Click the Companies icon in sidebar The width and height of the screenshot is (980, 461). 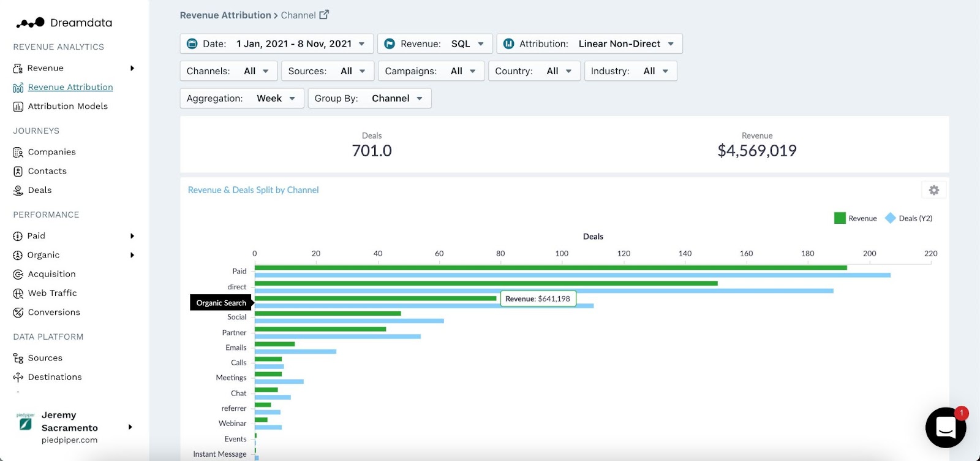18,152
